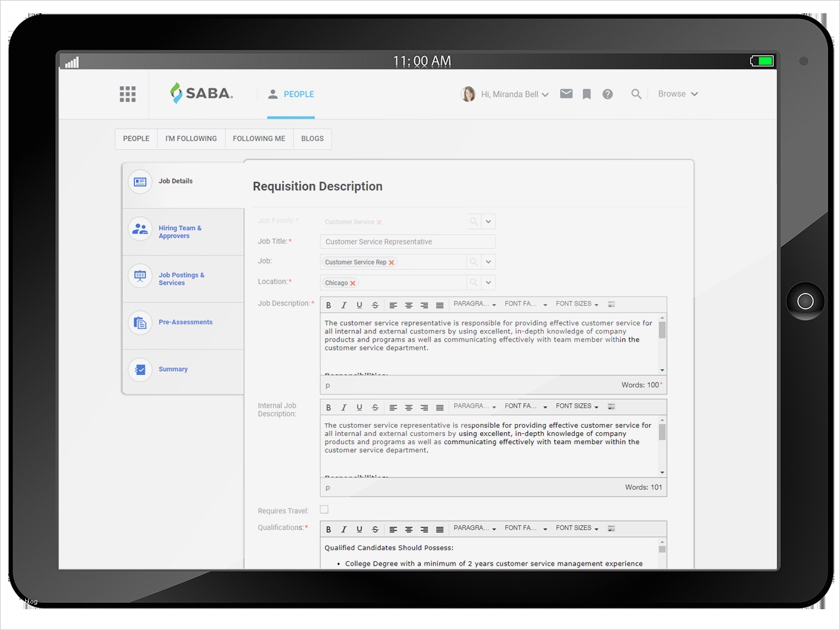Center align in Job Description editor

(x=409, y=305)
